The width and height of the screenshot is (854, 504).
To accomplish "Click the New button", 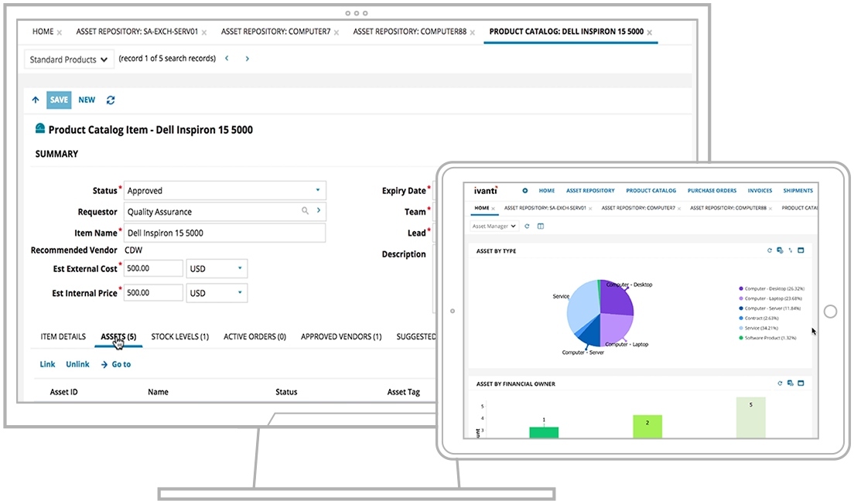I will tap(87, 100).
